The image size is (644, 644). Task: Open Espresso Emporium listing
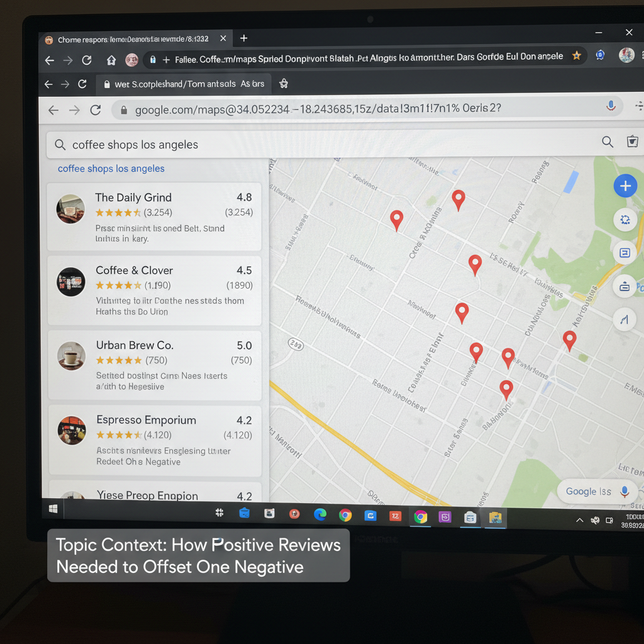155,441
